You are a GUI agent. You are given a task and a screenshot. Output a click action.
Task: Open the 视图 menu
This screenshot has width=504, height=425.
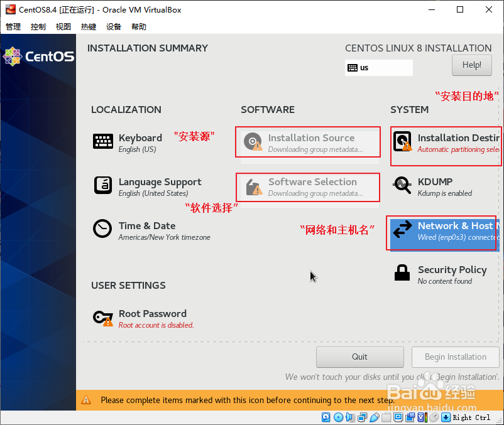pyautogui.click(x=63, y=26)
